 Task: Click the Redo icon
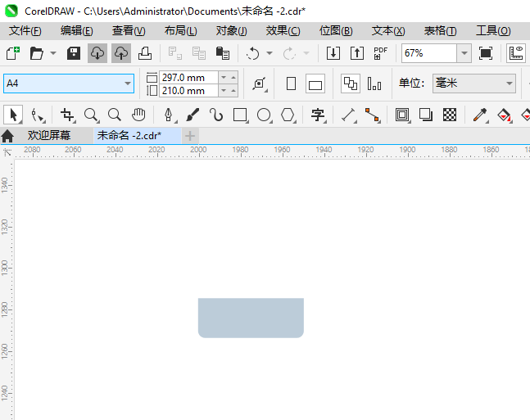(289, 53)
